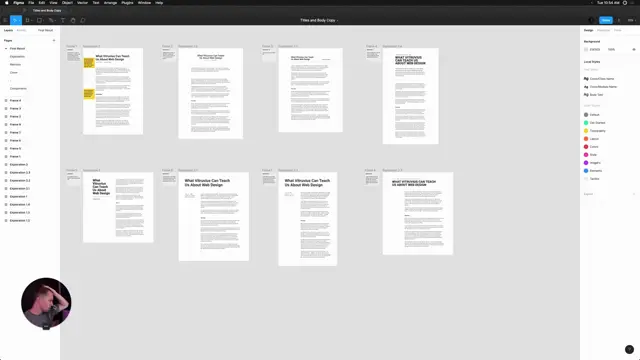
Task: Open the Apple menu
Action: tap(7, 2)
